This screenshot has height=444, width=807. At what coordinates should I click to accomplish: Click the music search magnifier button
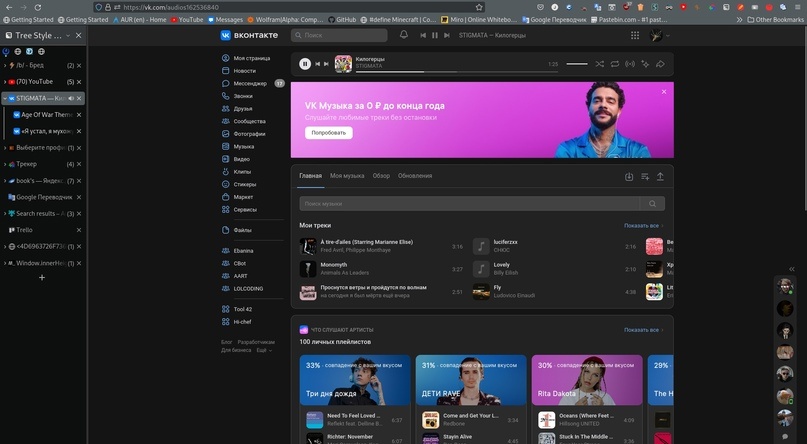pos(652,204)
